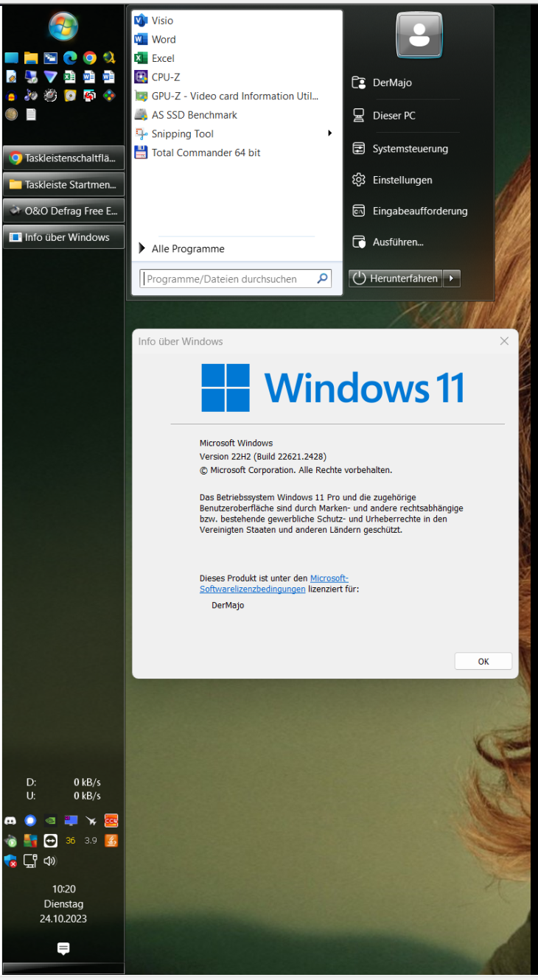538x980 pixels.
Task: Click the Herunterfahren shutdown button
Action: [x=396, y=278]
